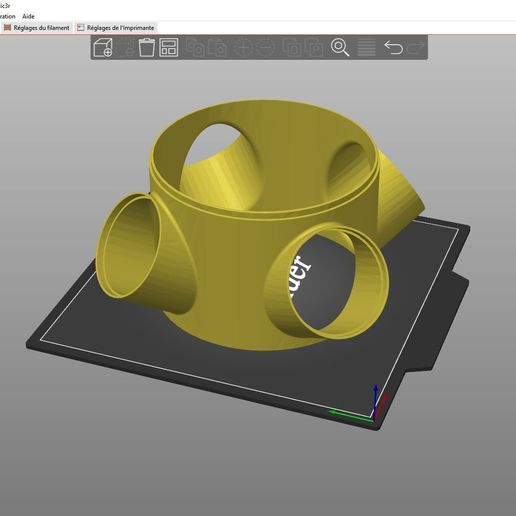The image size is (516, 516).
Task: Click the dimmed minus circle Remove instance icon
Action: point(265,47)
